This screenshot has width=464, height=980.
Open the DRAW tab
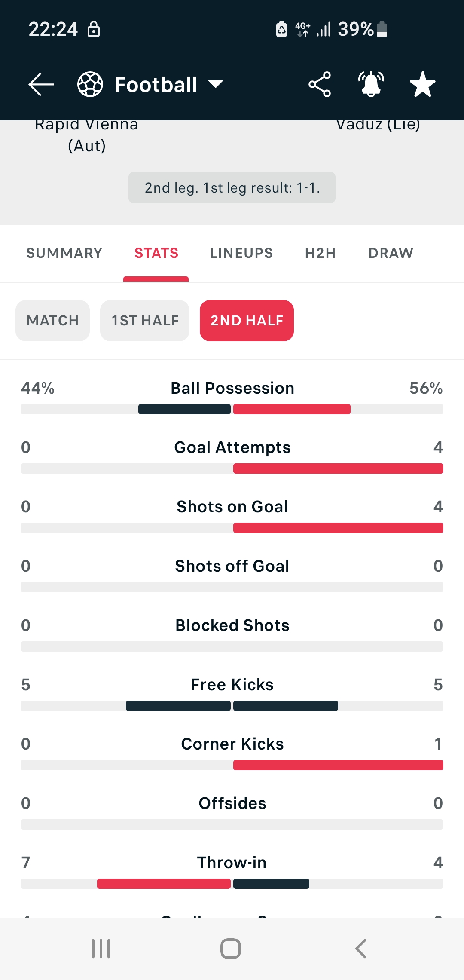tap(391, 253)
